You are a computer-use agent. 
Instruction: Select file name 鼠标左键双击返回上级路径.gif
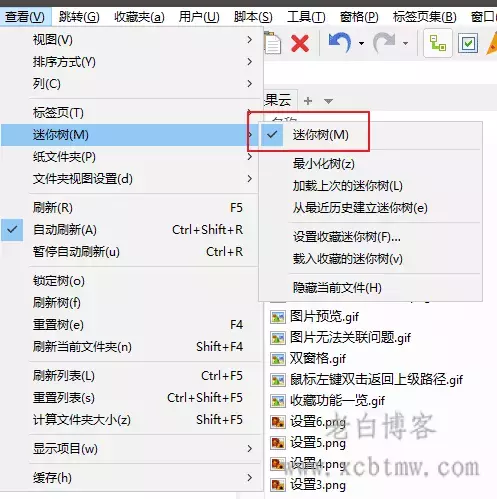pos(376,380)
